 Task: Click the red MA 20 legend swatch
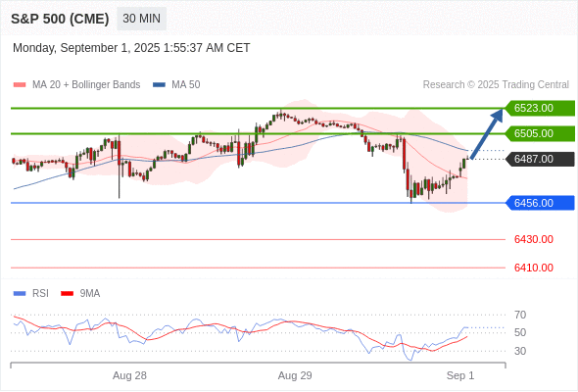[20, 85]
